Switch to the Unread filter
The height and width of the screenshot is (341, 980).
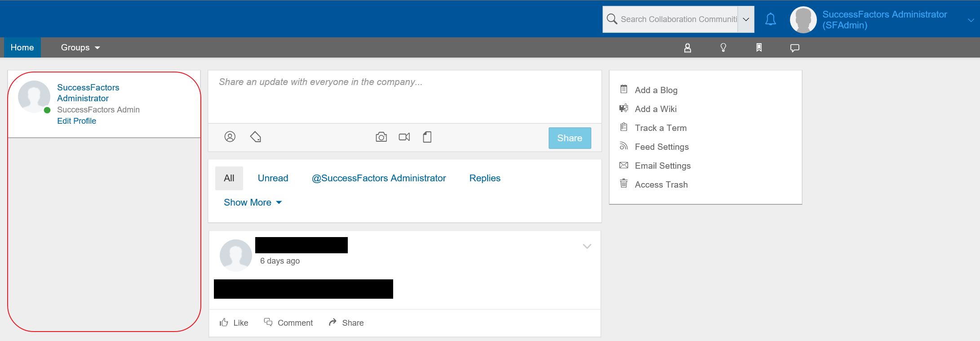(273, 178)
